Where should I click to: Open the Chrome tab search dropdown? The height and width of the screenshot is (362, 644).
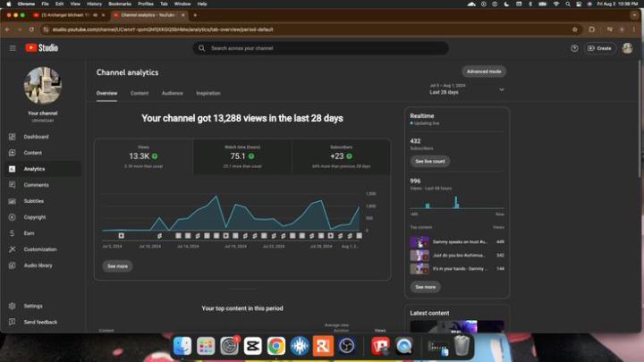tap(634, 15)
